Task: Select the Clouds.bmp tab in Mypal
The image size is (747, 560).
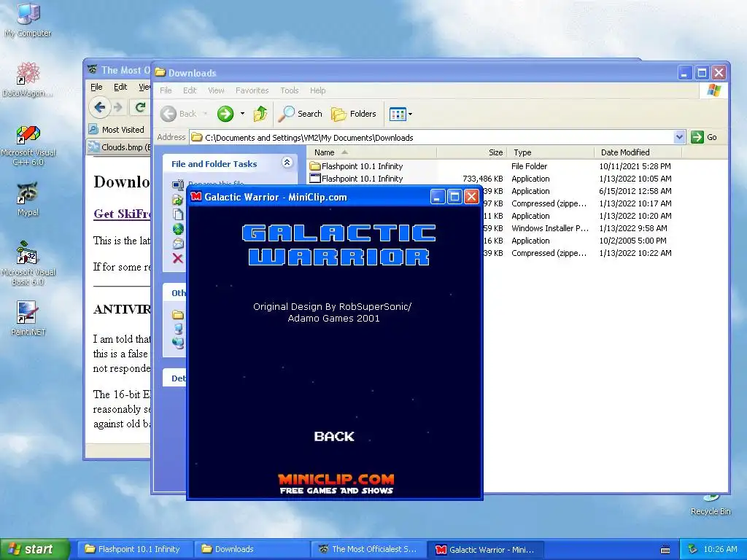Action: [x=119, y=147]
